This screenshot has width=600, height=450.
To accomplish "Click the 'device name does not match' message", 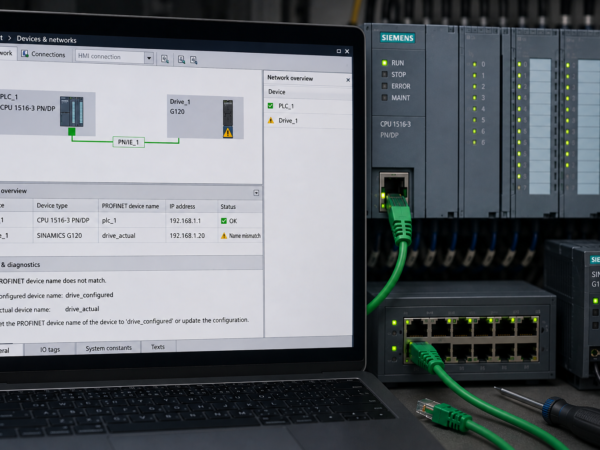I will 53,281.
